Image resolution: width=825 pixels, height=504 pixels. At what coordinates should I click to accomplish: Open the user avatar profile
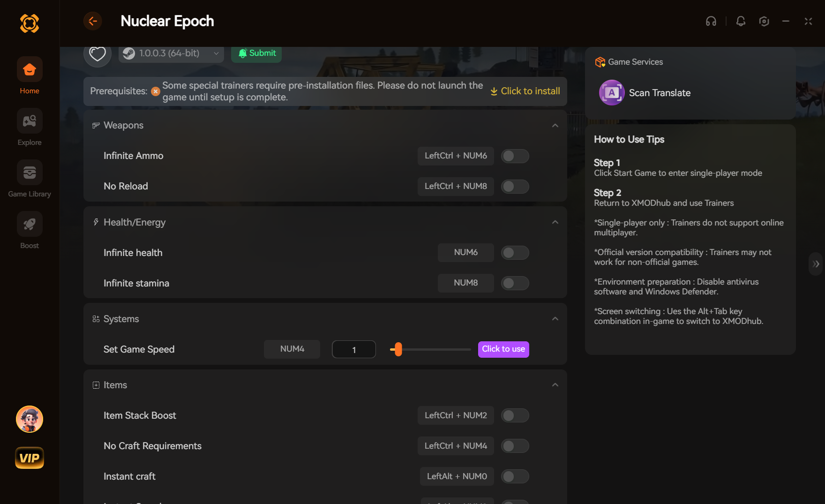coord(30,419)
